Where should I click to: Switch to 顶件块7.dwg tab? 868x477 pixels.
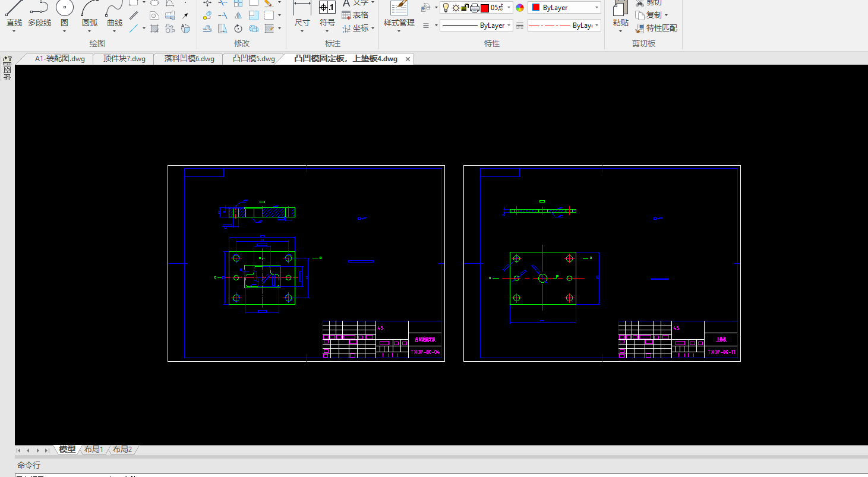[x=124, y=59]
